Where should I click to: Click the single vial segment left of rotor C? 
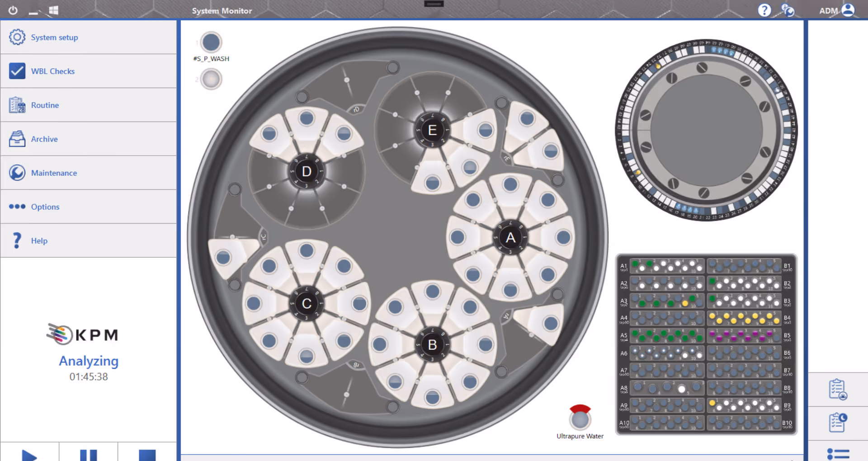pyautogui.click(x=223, y=258)
